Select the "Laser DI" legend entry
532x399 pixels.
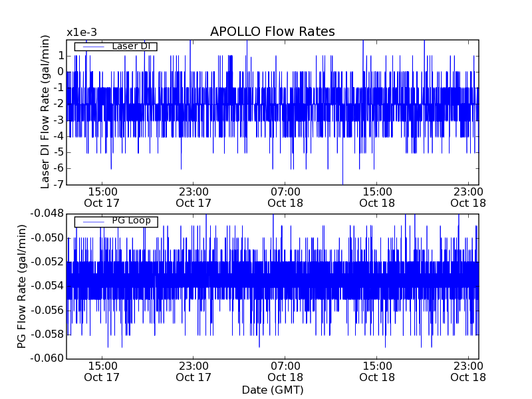[x=130, y=47]
